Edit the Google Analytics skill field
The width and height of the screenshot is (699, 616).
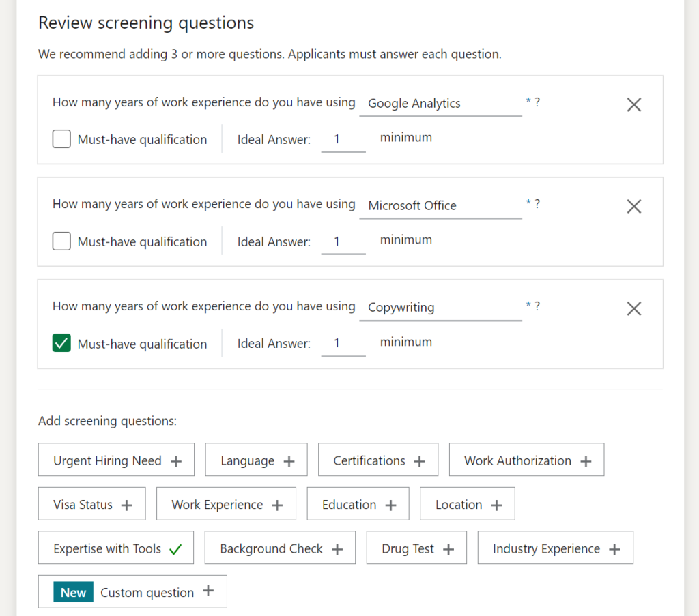point(440,104)
